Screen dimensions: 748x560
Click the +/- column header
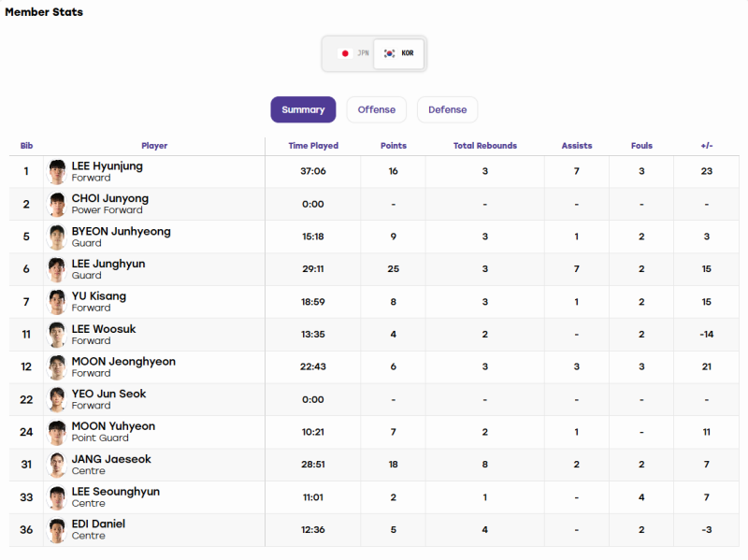[707, 146]
